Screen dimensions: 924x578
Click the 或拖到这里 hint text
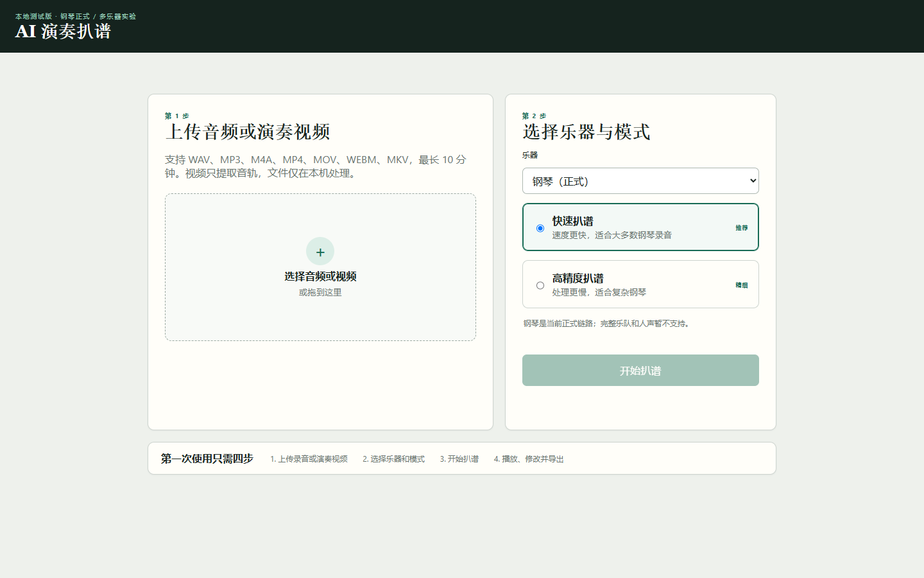click(x=320, y=292)
